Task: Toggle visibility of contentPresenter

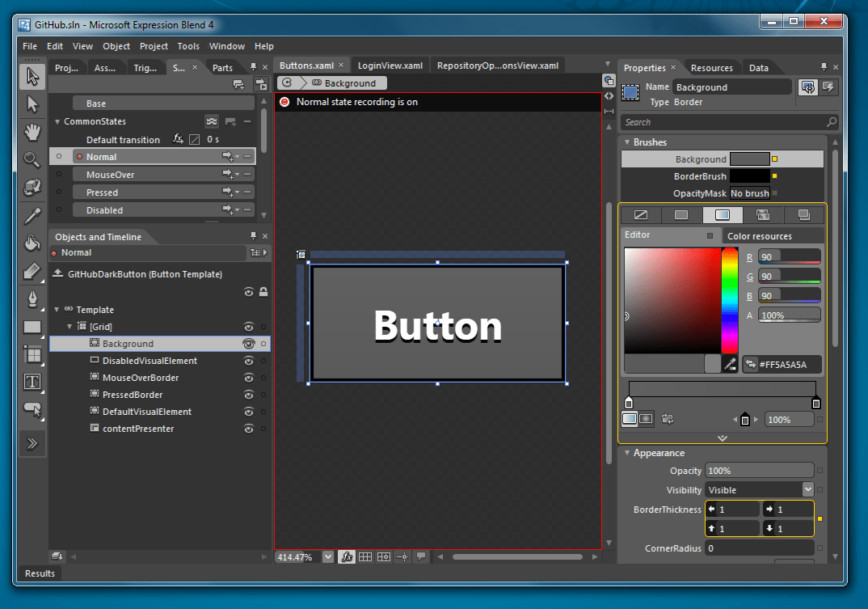Action: coord(249,429)
